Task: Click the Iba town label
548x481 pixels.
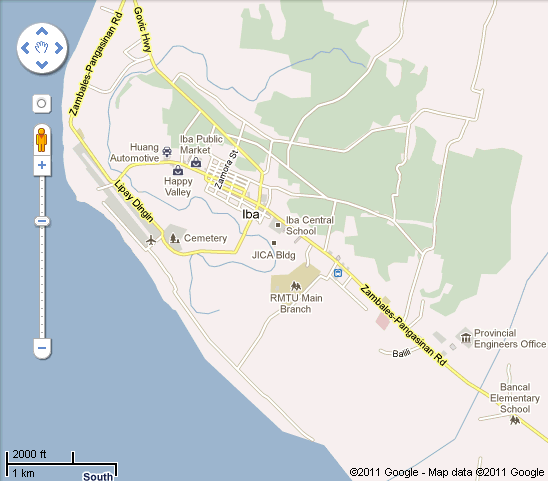Action: pos(251,214)
